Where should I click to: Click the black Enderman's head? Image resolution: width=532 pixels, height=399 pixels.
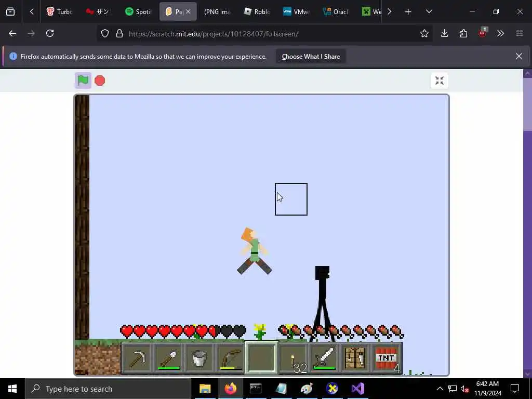click(322, 273)
